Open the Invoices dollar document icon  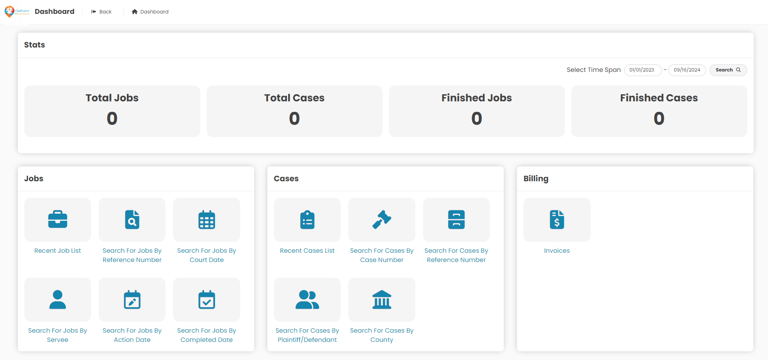pos(557,219)
